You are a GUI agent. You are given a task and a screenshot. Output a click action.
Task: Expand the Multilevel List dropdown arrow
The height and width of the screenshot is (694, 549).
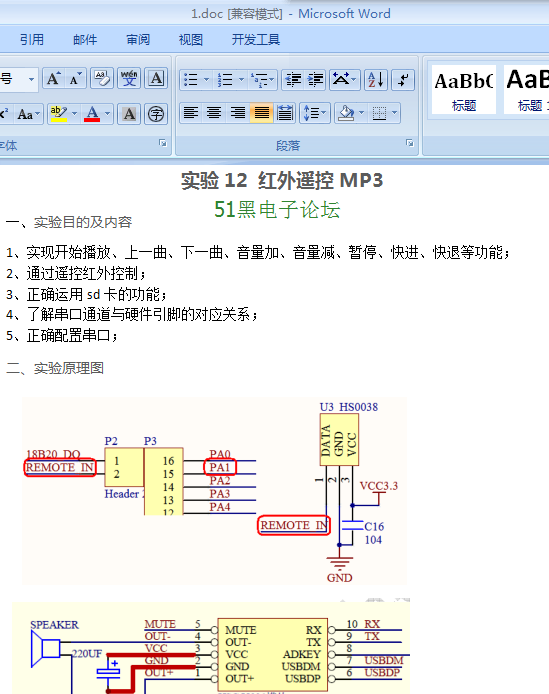(x=272, y=80)
